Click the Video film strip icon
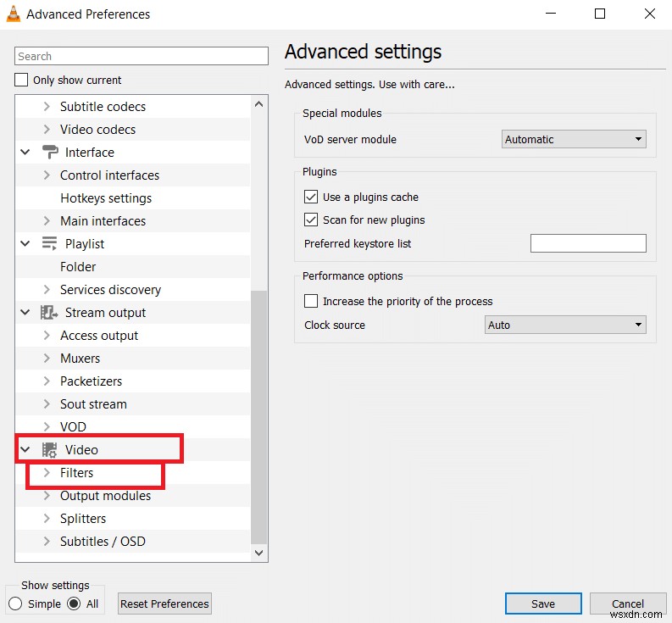 point(49,450)
